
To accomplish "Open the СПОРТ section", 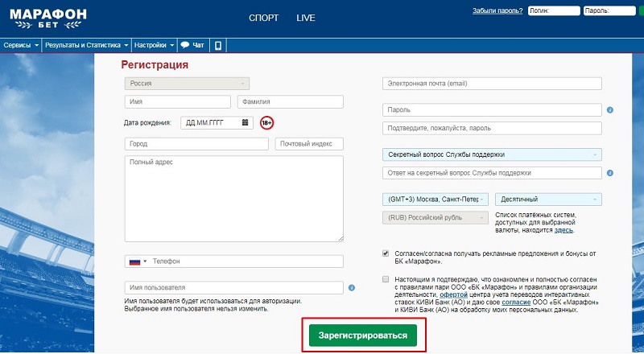I will coord(264,18).
